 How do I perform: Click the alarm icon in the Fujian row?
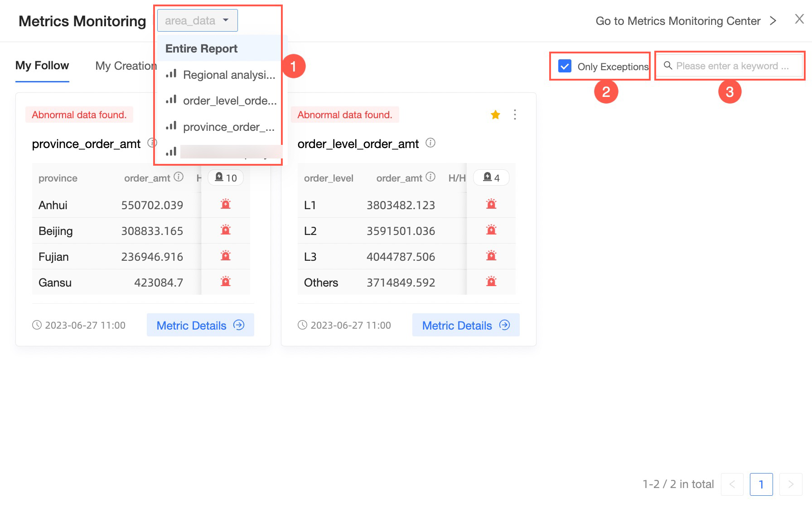coord(226,256)
